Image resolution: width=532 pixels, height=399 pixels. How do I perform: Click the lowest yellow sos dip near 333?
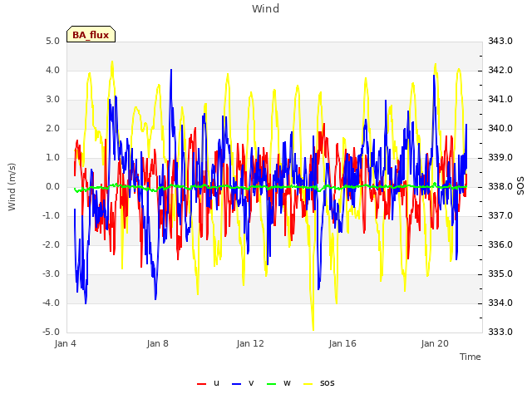[x=313, y=328]
